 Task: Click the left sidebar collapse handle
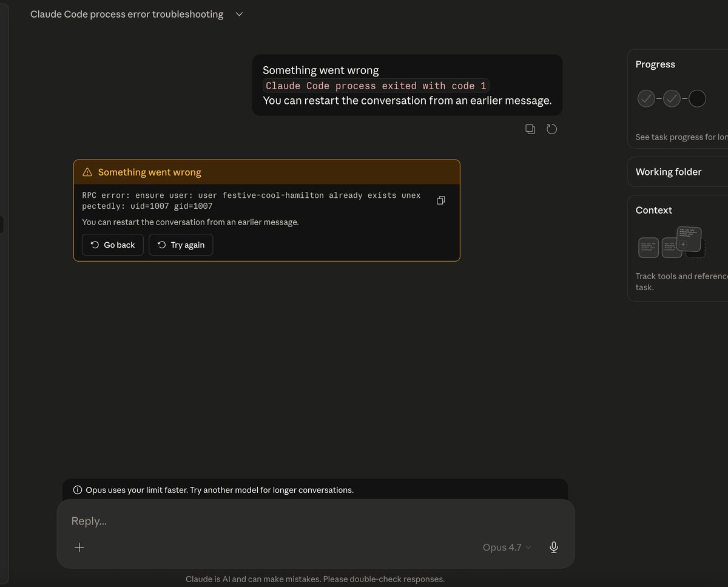click(x=2, y=225)
